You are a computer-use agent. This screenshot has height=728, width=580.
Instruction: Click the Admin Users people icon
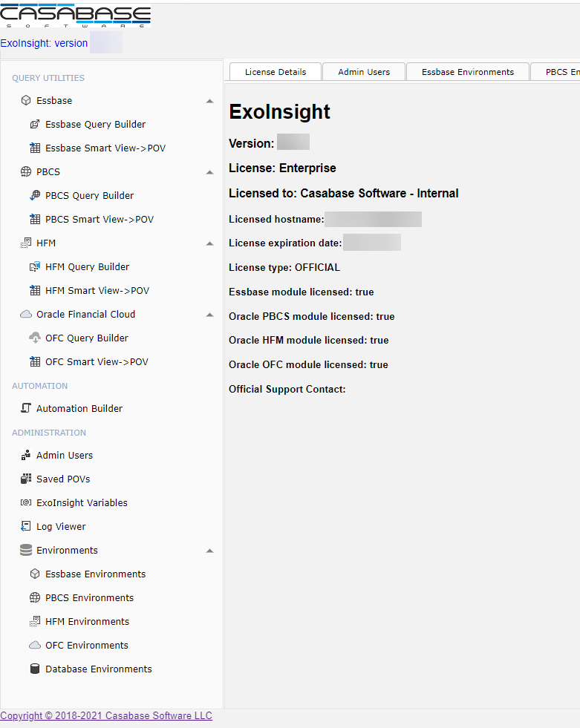pyautogui.click(x=26, y=455)
